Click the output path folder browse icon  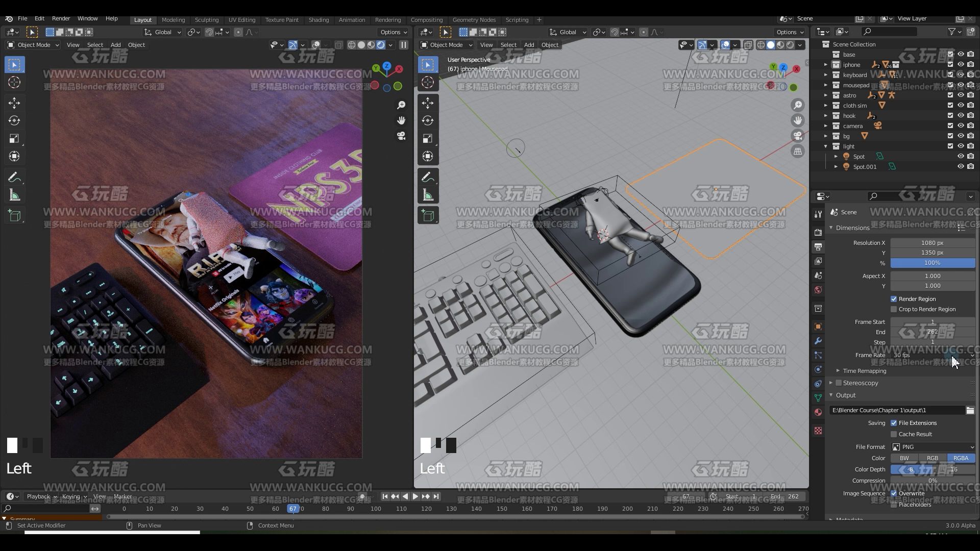pyautogui.click(x=970, y=410)
